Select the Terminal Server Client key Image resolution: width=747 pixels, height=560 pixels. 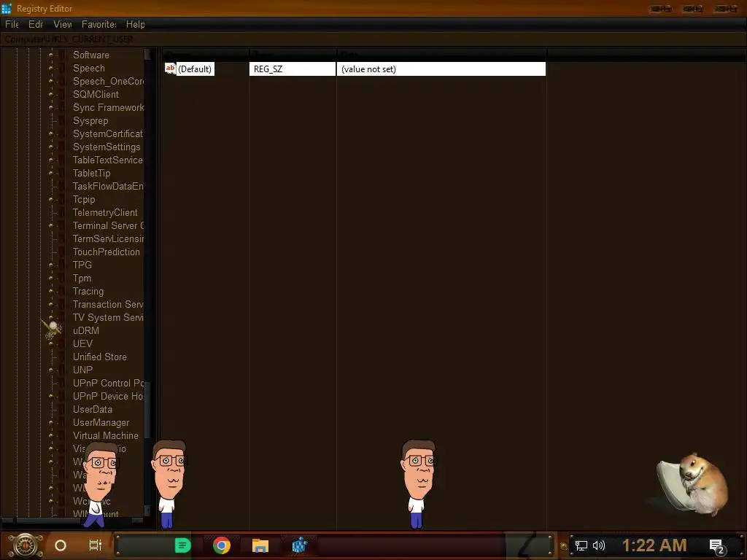click(x=108, y=226)
